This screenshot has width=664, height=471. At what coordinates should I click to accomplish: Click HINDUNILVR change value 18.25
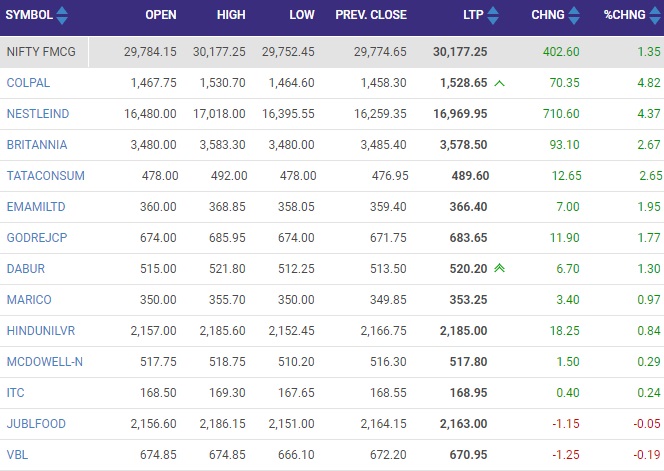pos(564,330)
